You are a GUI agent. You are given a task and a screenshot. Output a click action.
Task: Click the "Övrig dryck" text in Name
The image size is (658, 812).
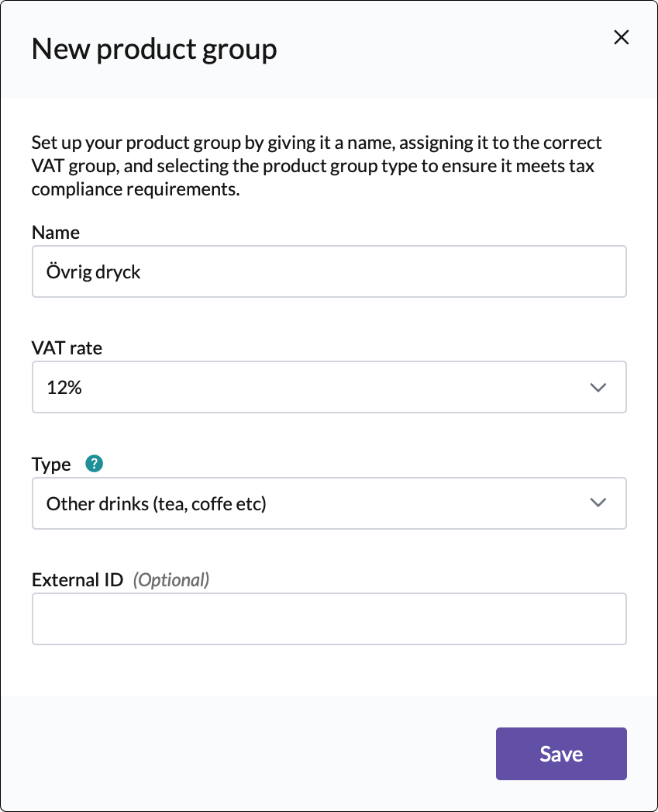pyautogui.click(x=94, y=272)
